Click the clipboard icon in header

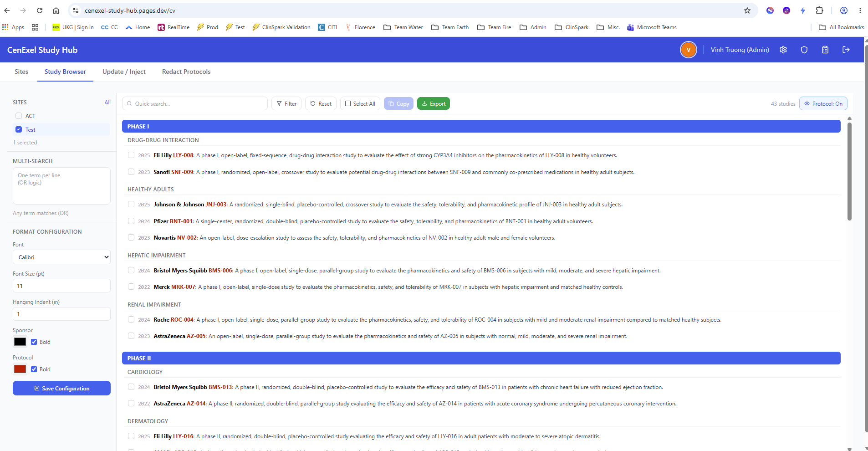[825, 50]
